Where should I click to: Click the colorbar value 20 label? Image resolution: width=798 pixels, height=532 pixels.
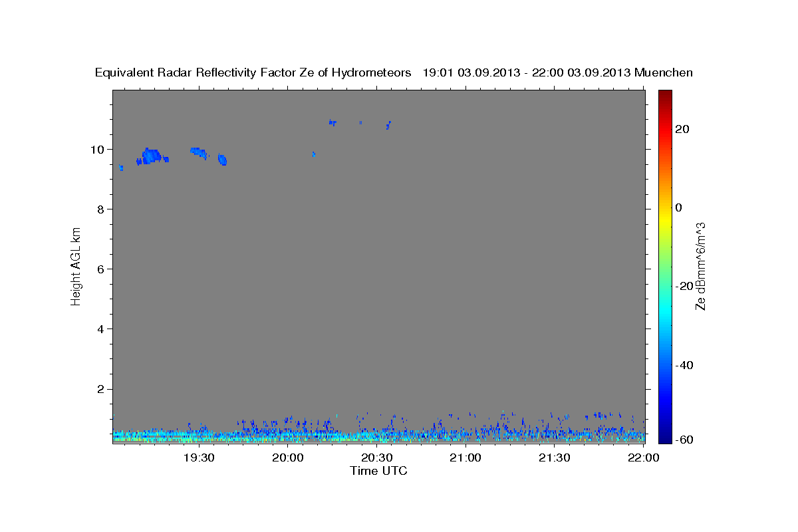click(682, 129)
